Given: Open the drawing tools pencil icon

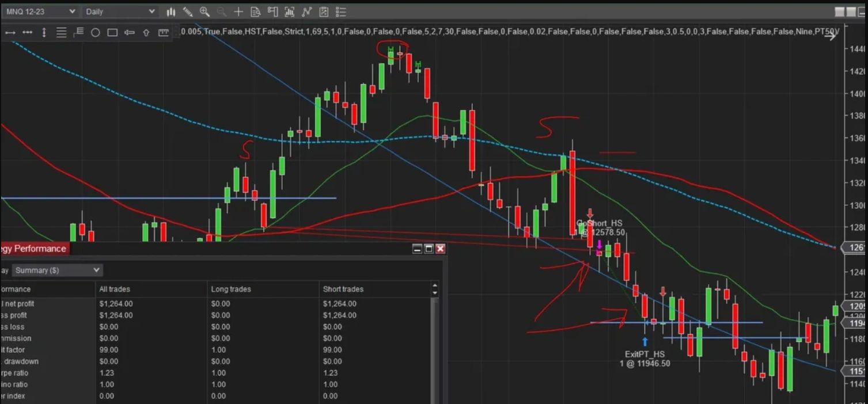Looking at the screenshot, I should 188,12.
